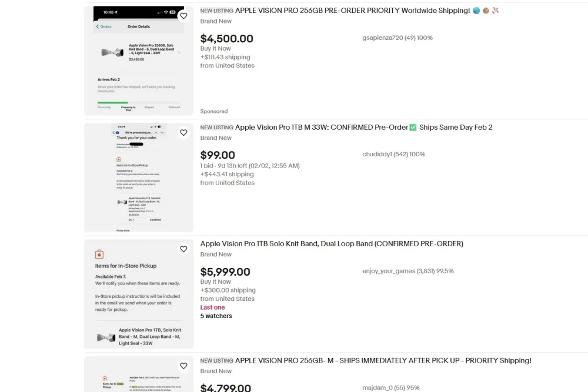588x392 pixels.
Task: Open the 'Items for In-Store Pickup' thumbnail
Action: click(x=139, y=294)
